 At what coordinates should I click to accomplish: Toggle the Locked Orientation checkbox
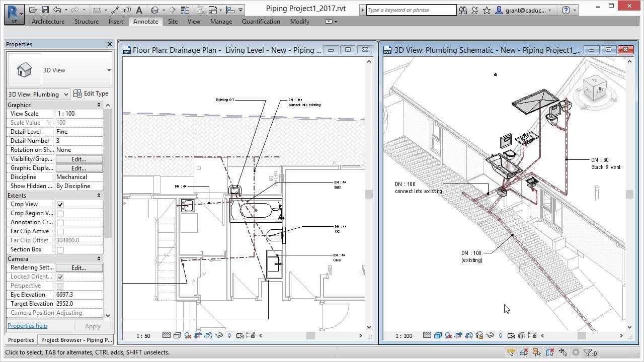pos(60,277)
